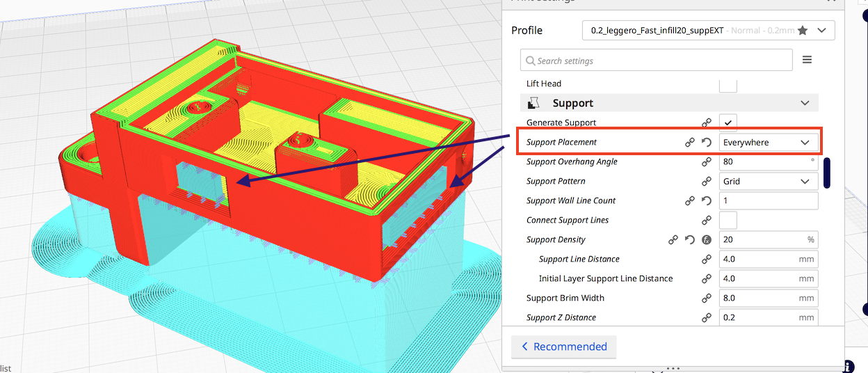Click the Generate Support label
The height and width of the screenshot is (373, 868).
[x=561, y=122]
